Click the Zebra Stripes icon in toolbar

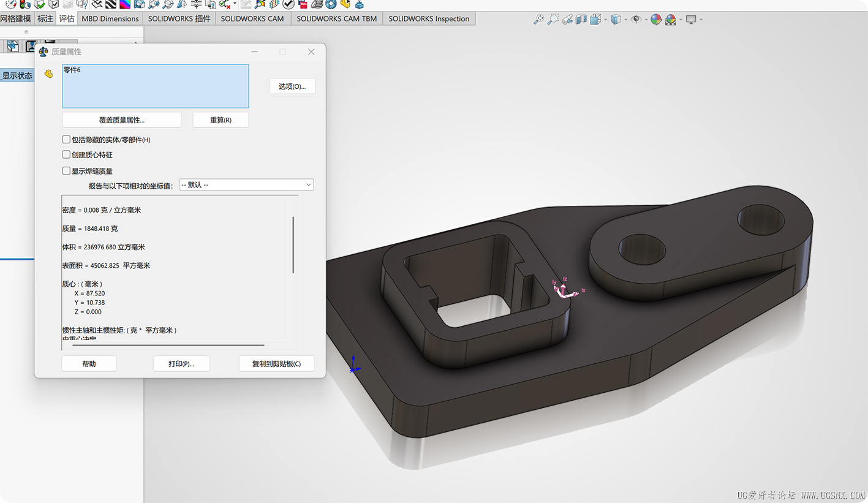111,4
